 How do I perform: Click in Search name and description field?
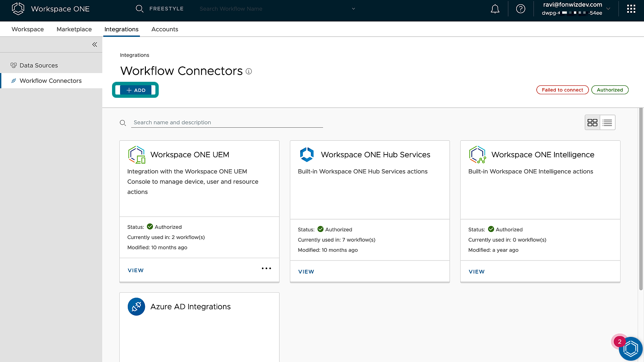pyautogui.click(x=227, y=123)
